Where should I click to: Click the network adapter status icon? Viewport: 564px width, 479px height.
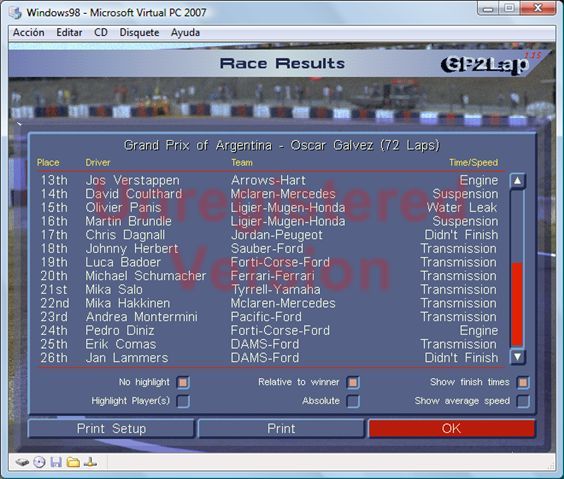pos(90,462)
